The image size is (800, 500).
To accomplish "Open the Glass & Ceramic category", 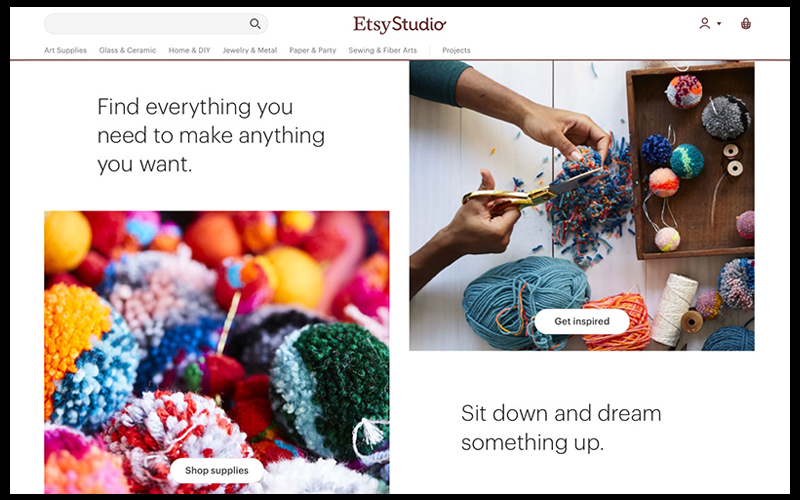I will coord(128,50).
